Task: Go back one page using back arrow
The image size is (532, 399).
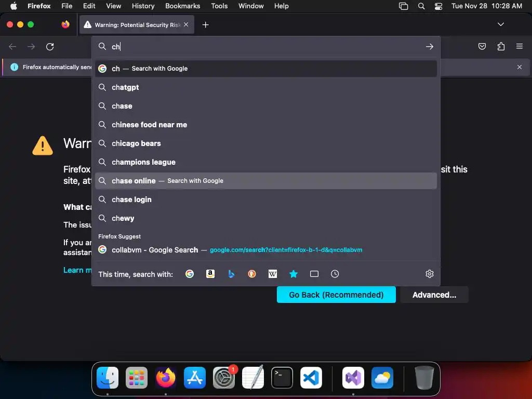Action: pyautogui.click(x=12, y=46)
